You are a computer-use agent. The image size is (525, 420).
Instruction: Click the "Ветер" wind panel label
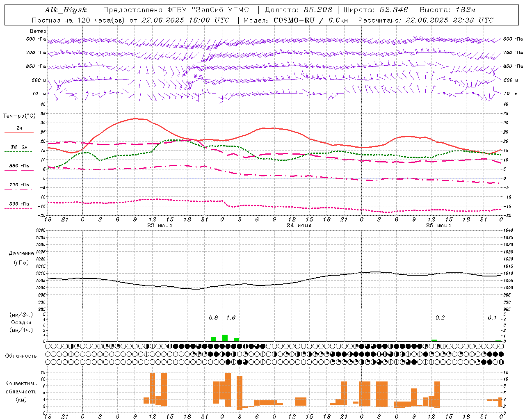tap(38, 31)
